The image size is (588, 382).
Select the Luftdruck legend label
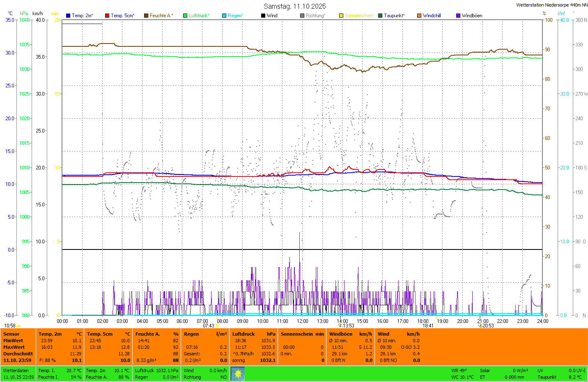click(x=199, y=16)
